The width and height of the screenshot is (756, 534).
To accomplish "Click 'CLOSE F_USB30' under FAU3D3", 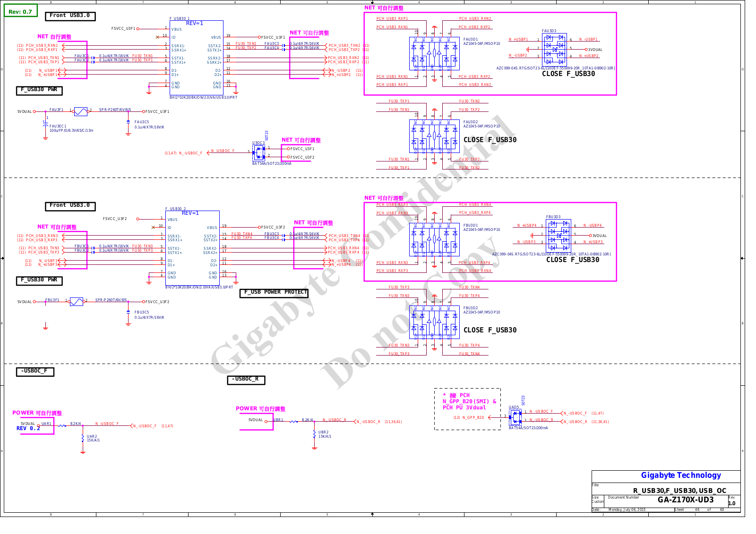I will click(568, 74).
